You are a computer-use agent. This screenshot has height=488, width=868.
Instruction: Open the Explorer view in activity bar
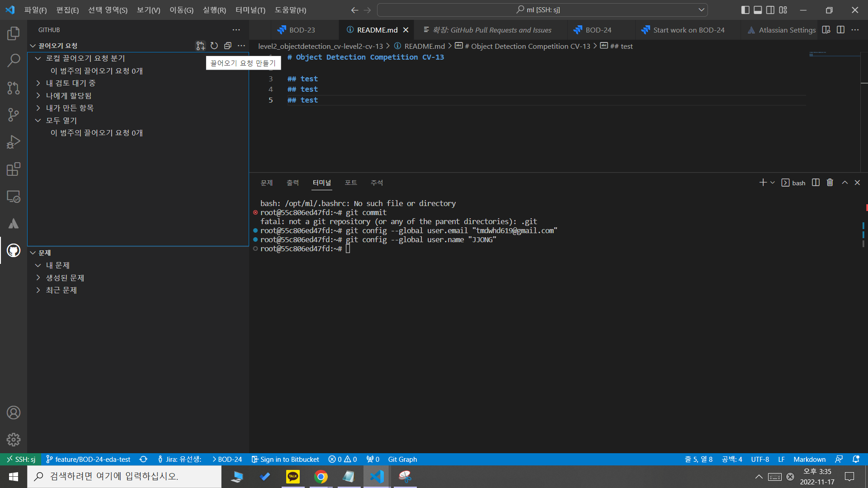[14, 33]
